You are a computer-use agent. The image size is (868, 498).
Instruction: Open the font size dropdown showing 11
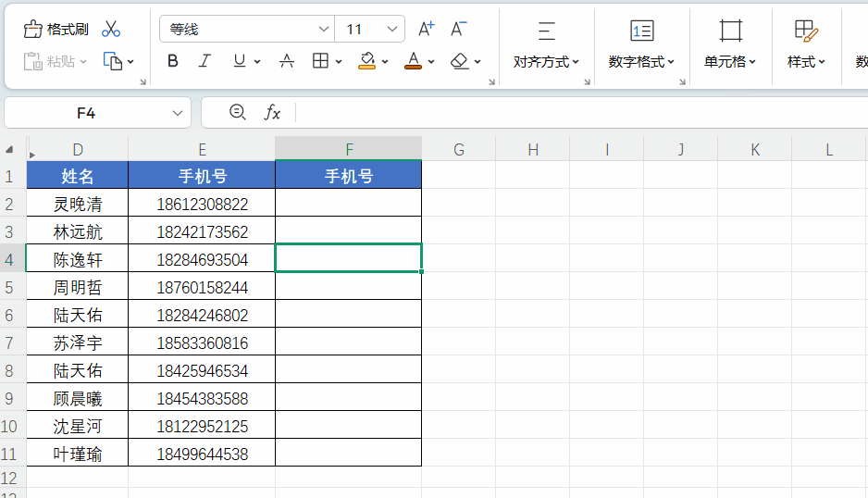[370, 30]
